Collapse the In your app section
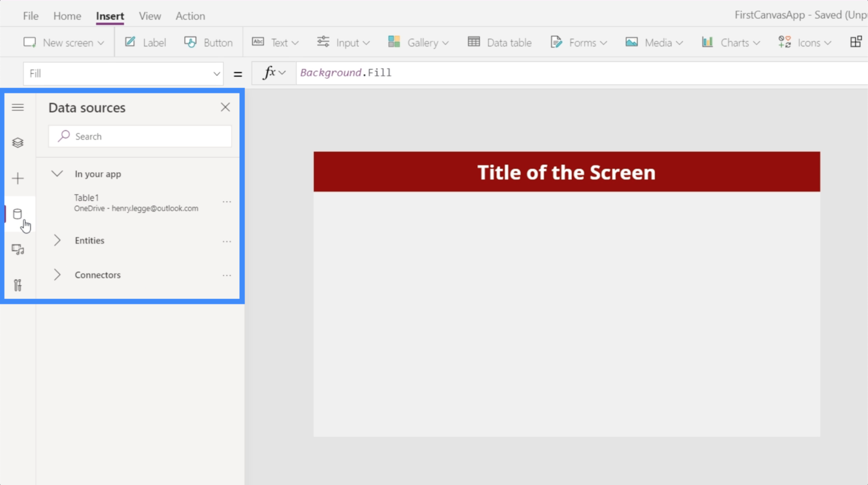The image size is (868, 485). coord(57,174)
